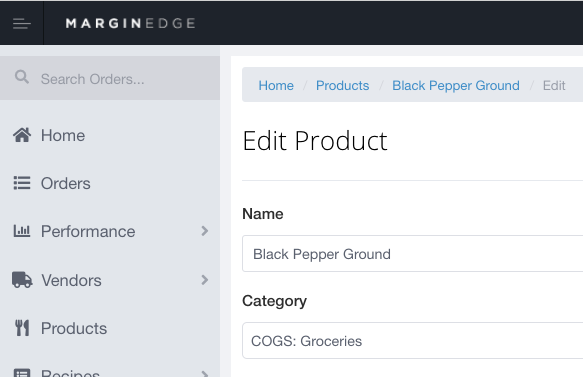Click the Name field with Black Pepper Ground
The height and width of the screenshot is (377, 583).
coord(412,254)
